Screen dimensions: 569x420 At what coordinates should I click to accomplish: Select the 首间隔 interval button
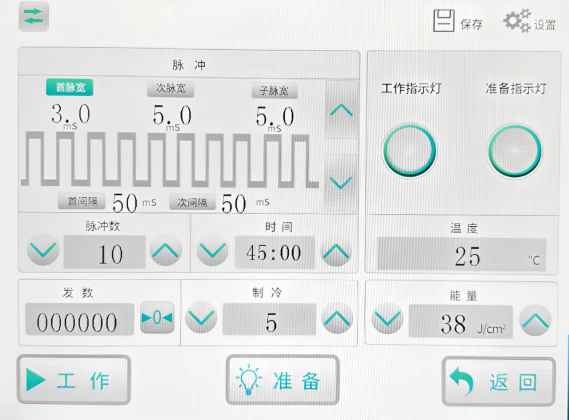pos(82,201)
